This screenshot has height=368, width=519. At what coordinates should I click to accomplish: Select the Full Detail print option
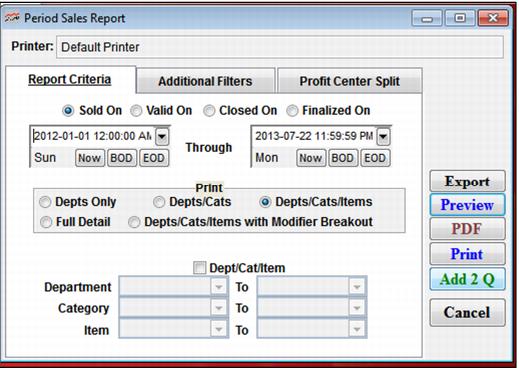[x=46, y=222]
